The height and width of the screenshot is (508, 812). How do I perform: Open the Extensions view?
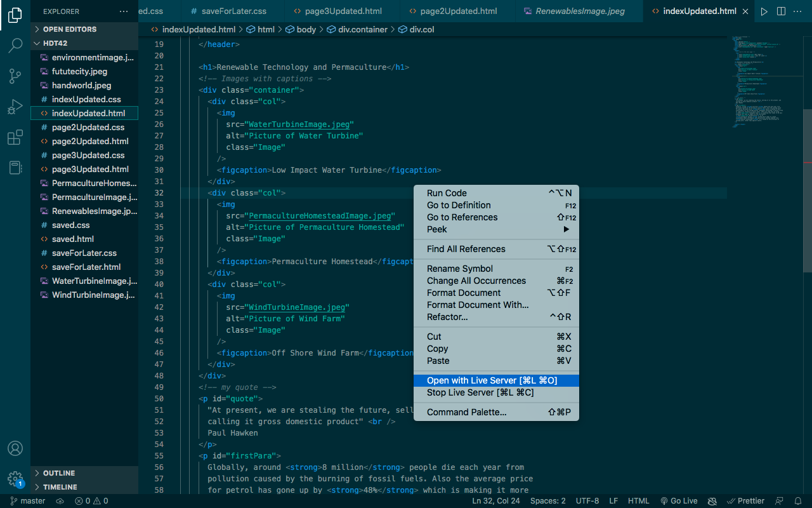point(15,137)
